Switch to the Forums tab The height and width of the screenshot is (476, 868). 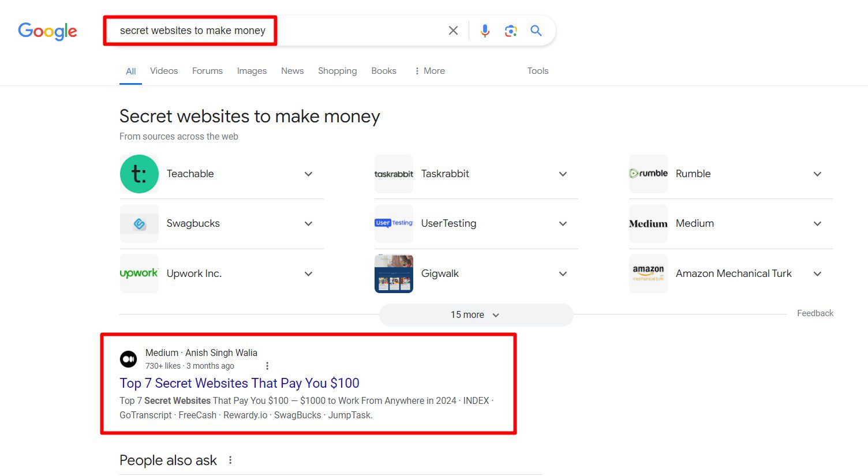coord(207,71)
